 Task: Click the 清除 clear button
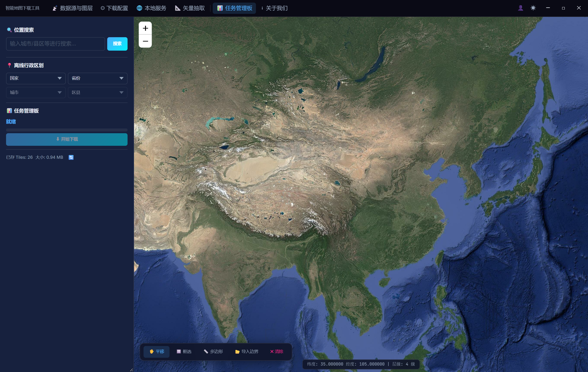coord(276,351)
